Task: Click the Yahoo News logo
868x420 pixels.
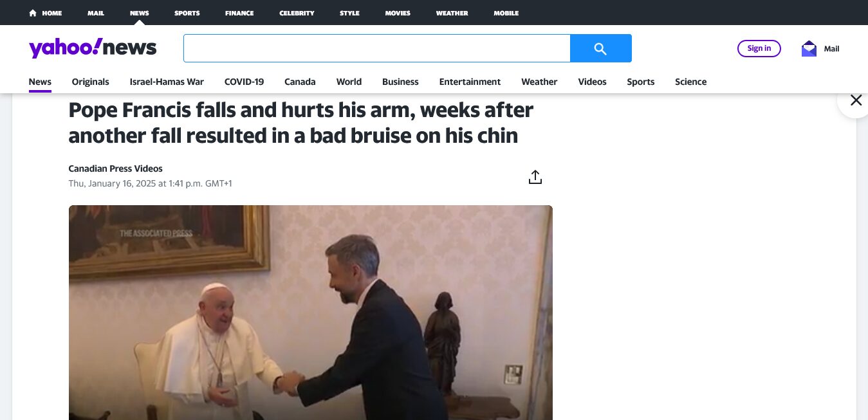Action: 93,48
